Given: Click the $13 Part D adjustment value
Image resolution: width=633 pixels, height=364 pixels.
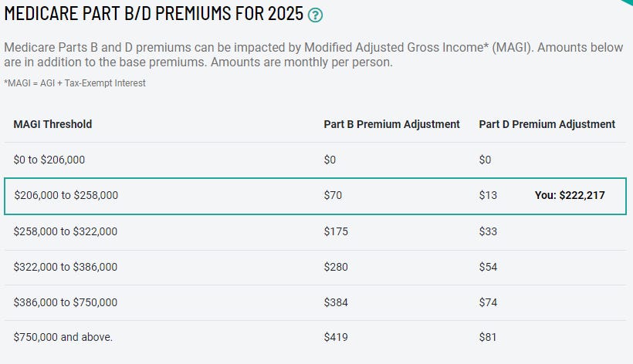Looking at the screenshot, I should click(x=488, y=196).
